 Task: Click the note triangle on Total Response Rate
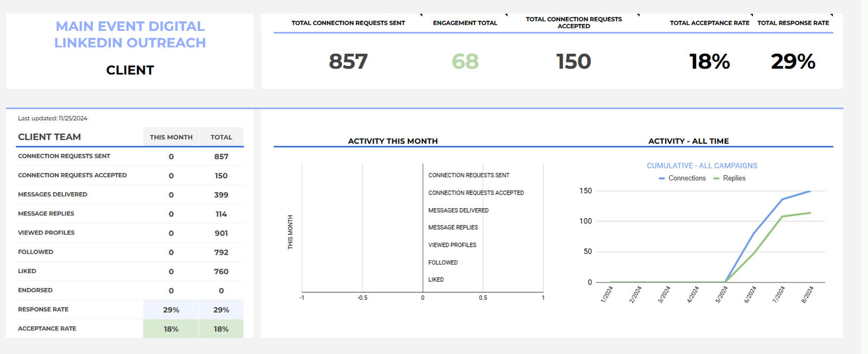coord(831,15)
